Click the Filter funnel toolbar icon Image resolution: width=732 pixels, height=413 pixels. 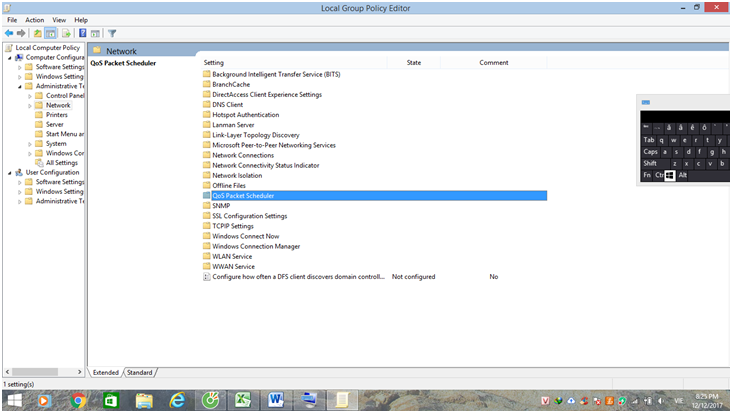(113, 33)
